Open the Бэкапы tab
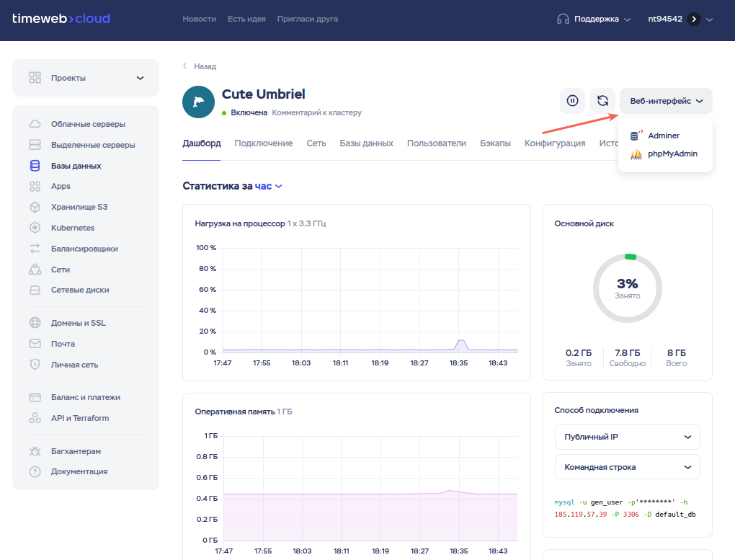The image size is (735, 560). [495, 143]
